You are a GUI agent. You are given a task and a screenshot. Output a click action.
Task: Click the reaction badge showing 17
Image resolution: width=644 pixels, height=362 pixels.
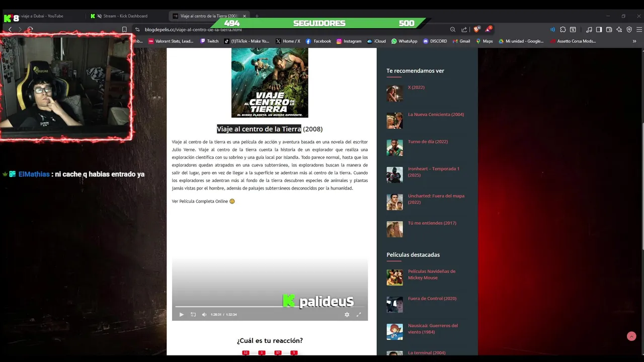[x=278, y=353]
